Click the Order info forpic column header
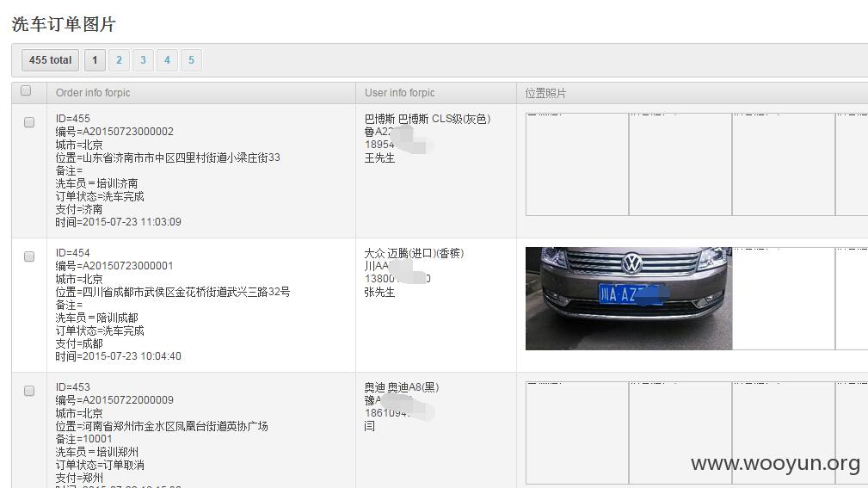Image resolution: width=868 pixels, height=488 pixels. (93, 92)
